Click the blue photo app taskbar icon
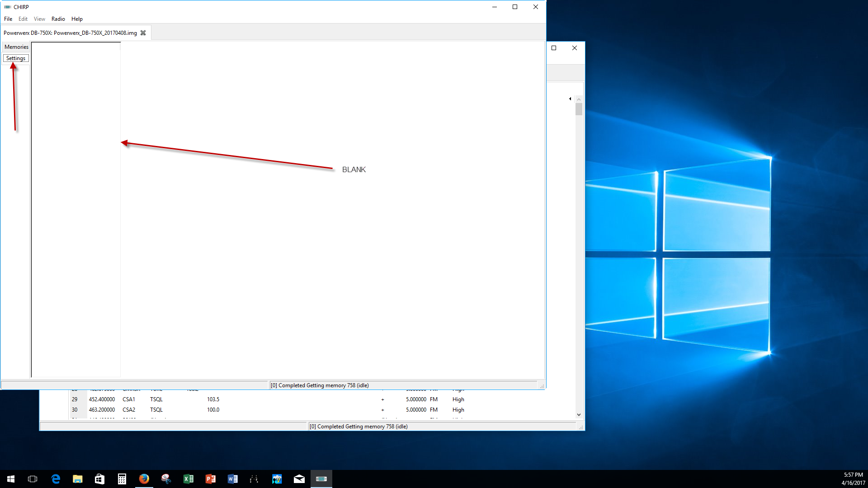Image resolution: width=868 pixels, height=488 pixels. click(x=277, y=479)
